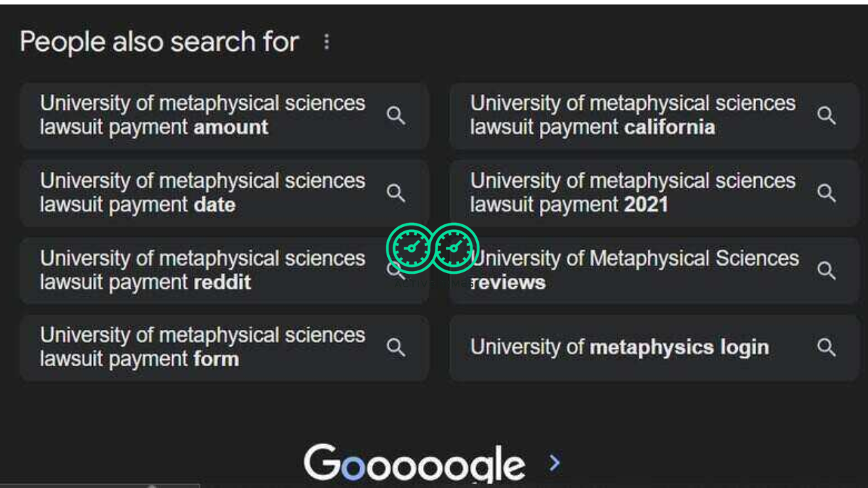Click the search icon beside lawsuit payment 2021

tap(827, 192)
